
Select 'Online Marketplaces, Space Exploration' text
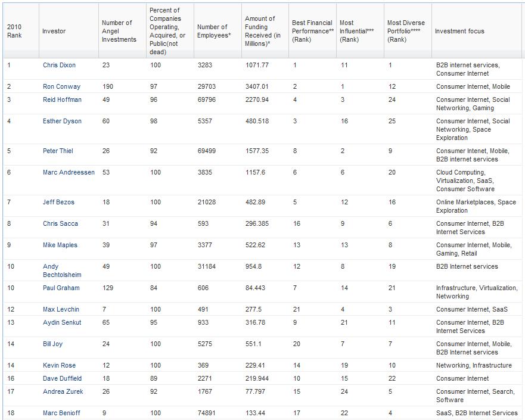476,206
